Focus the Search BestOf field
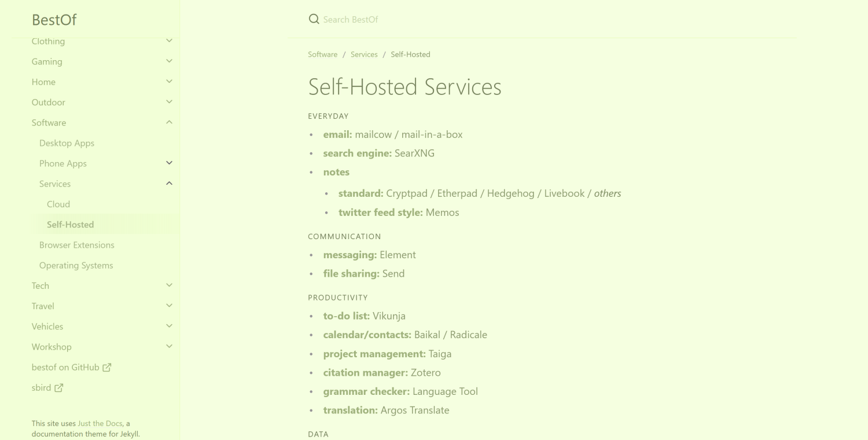This screenshot has width=868, height=440. (x=550, y=19)
